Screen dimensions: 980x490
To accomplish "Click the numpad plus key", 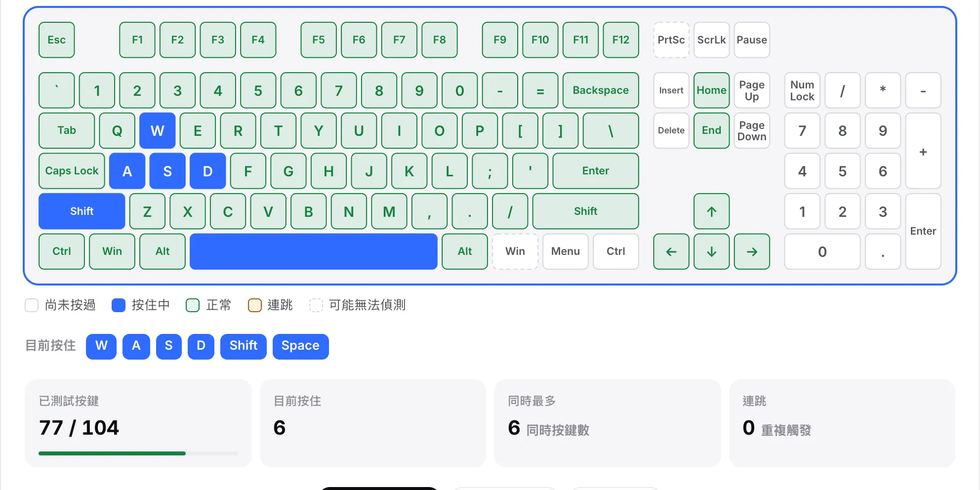I will point(923,151).
